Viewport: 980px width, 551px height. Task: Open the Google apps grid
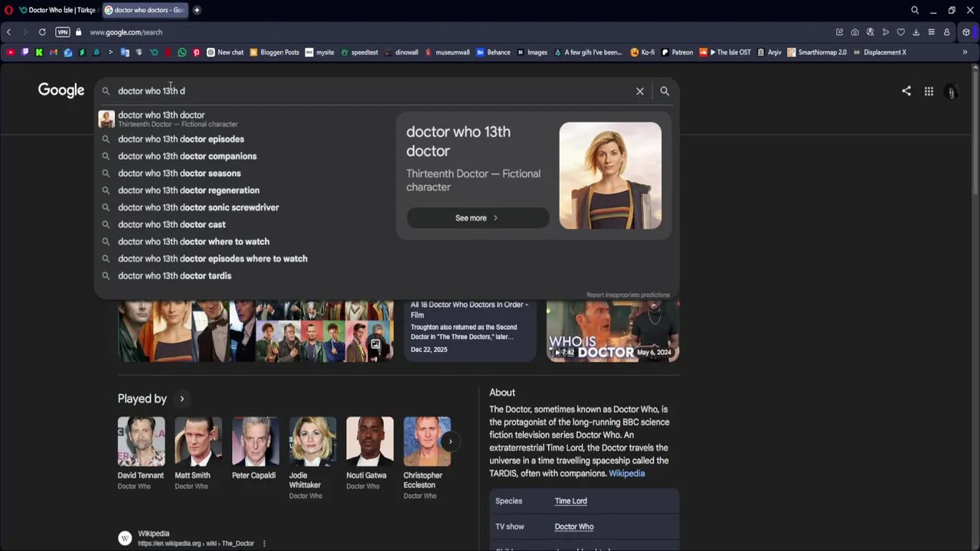coord(929,91)
